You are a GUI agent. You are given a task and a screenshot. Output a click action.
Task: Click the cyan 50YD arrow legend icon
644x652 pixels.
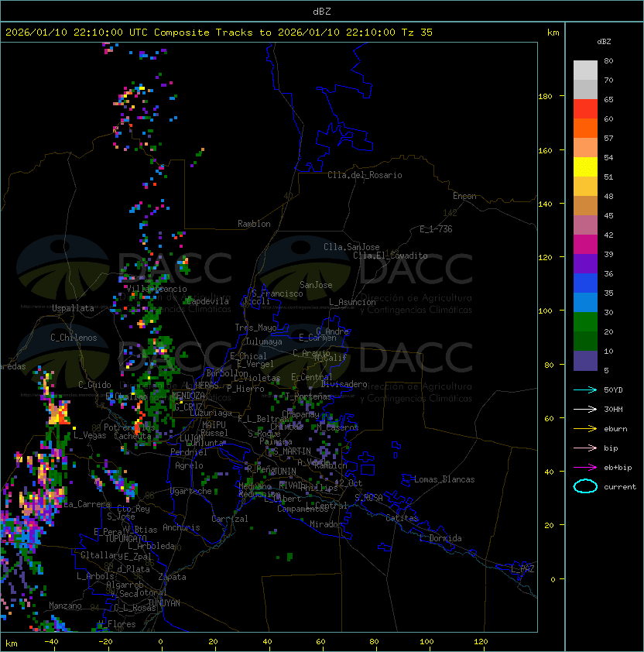click(x=585, y=390)
